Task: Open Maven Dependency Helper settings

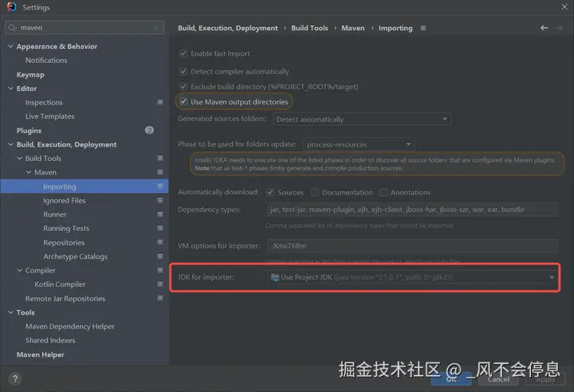Action: (70, 327)
